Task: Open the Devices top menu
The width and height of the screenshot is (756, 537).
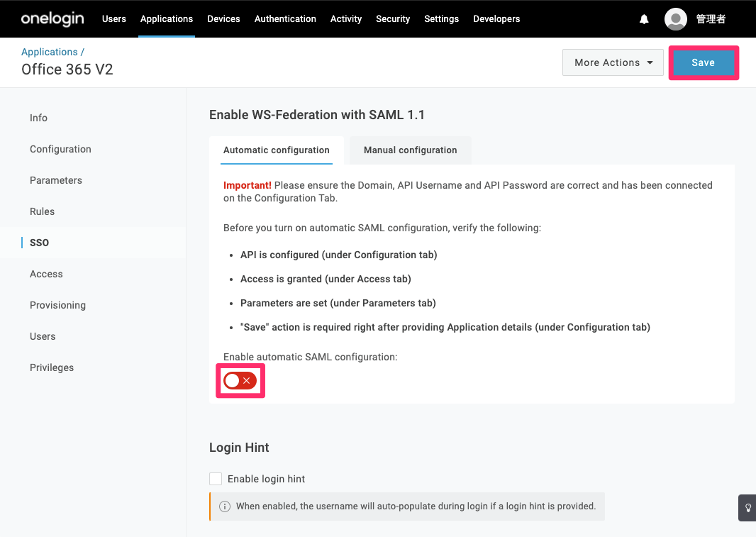Action: (x=223, y=19)
